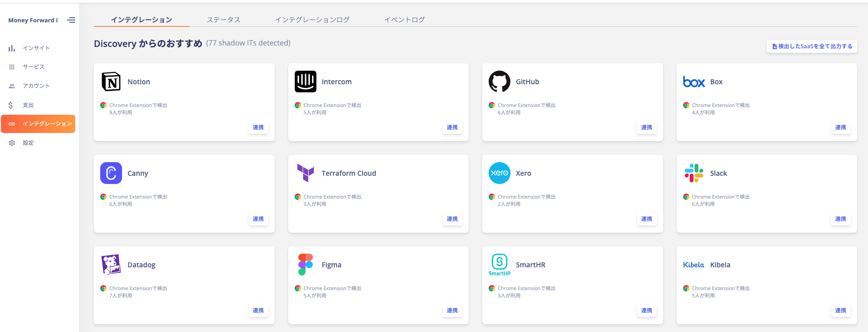Click Chrome icon on the Notion card
The height and width of the screenshot is (332, 868).
coord(103,105)
